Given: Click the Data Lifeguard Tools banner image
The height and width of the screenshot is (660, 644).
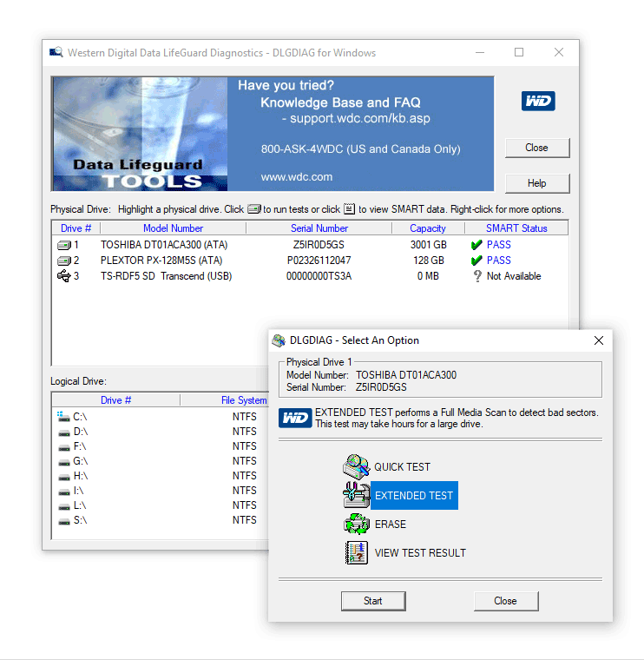Looking at the screenshot, I should point(141,134).
